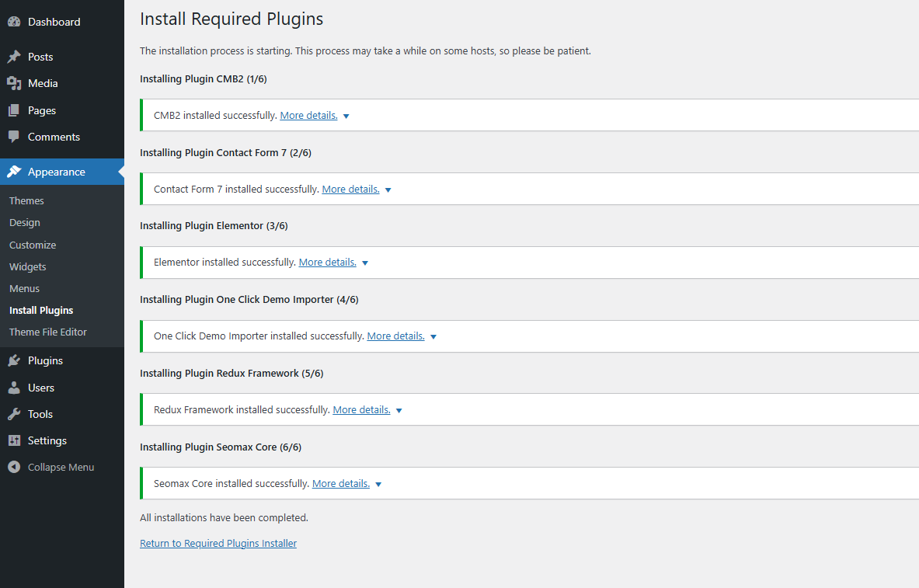Click 'Seomax Core installed successfully.' message
Screen dimensions: 919x588
tap(231, 484)
